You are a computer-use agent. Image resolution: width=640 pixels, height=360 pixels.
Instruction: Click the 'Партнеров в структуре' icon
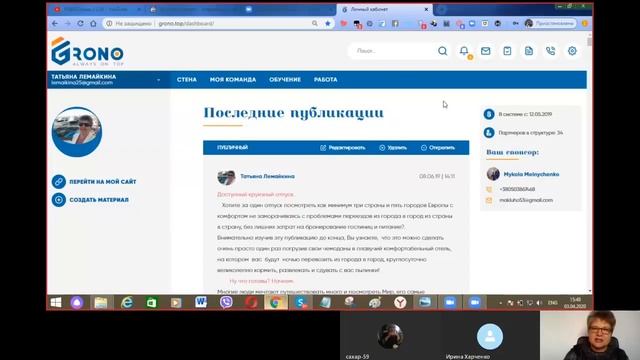coord(489,133)
